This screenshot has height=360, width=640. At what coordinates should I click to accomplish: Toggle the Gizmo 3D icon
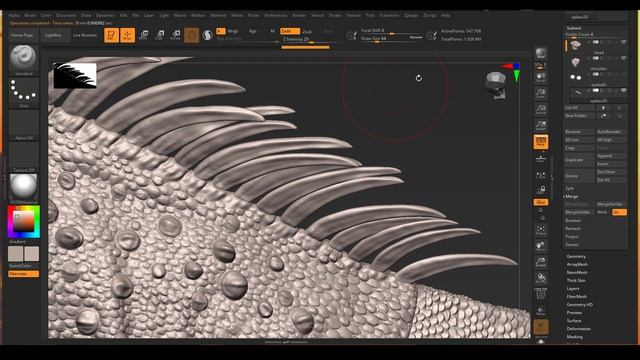tap(191, 35)
